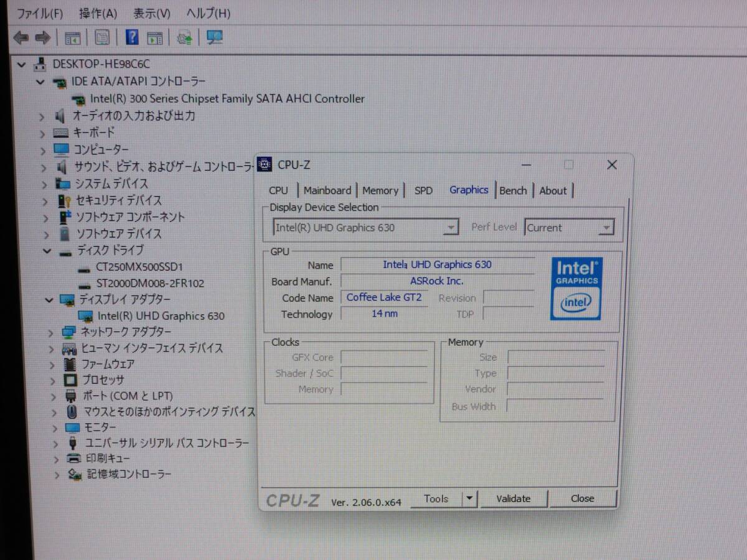Screen dimensions: 747x560
Task: Click the Update driver toolbar icon
Action: coord(184,38)
